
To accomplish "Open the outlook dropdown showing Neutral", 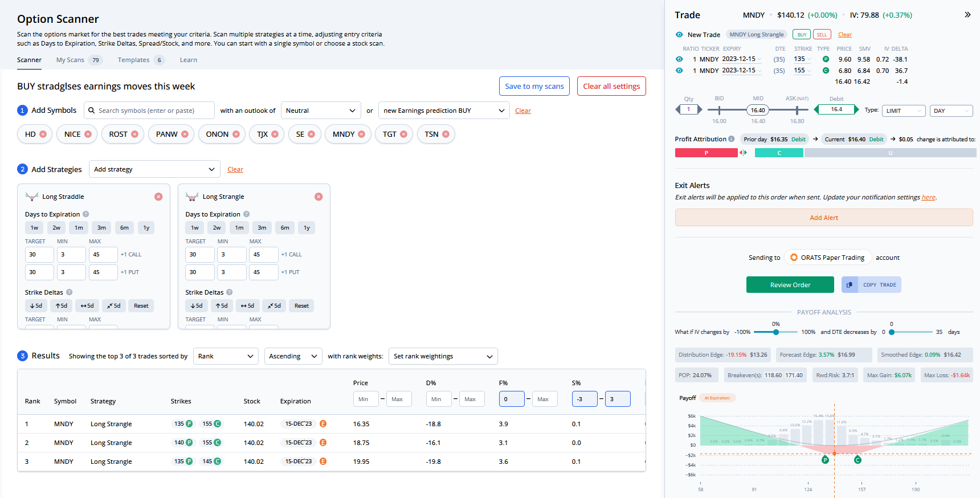I will click(x=321, y=111).
